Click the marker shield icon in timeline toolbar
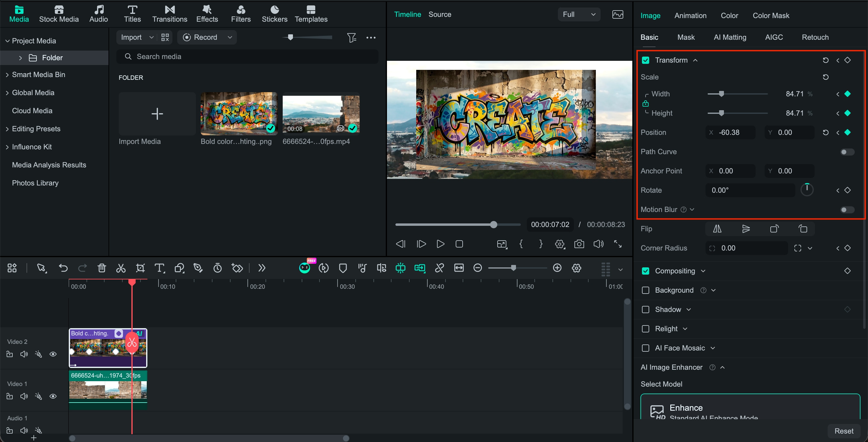 [x=343, y=268]
